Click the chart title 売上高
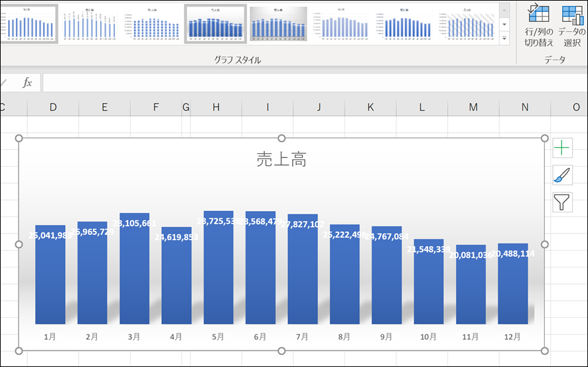The height and width of the screenshot is (367, 588). click(x=281, y=159)
